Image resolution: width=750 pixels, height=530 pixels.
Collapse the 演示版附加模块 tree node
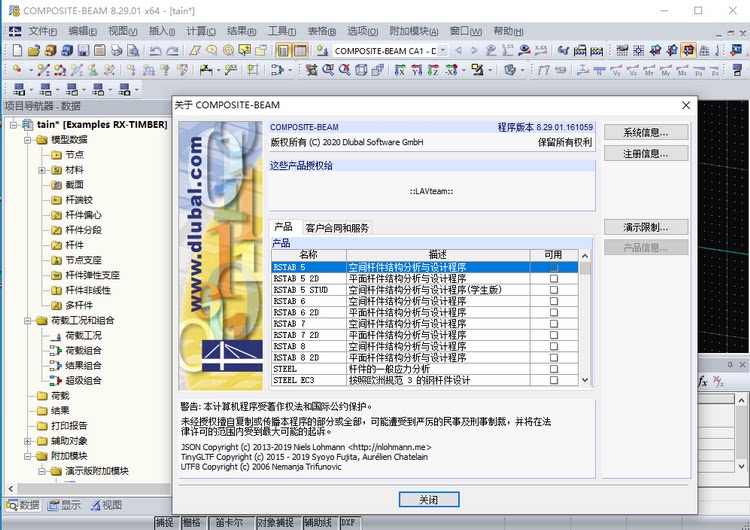pos(42,471)
